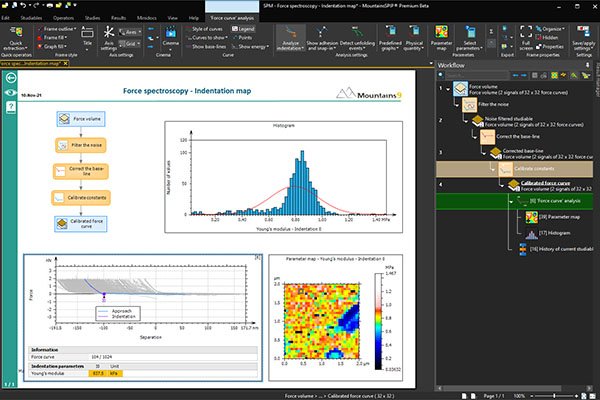Click the Workflow search input field
This screenshot has height=400, width=600.
(x=477, y=75)
